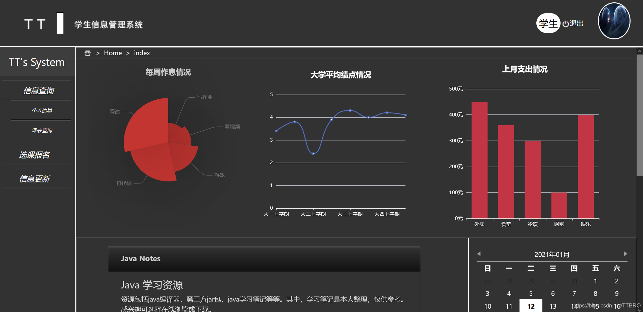Click the lowest GPA point on line chart
This screenshot has height=312, width=644.
(313, 154)
